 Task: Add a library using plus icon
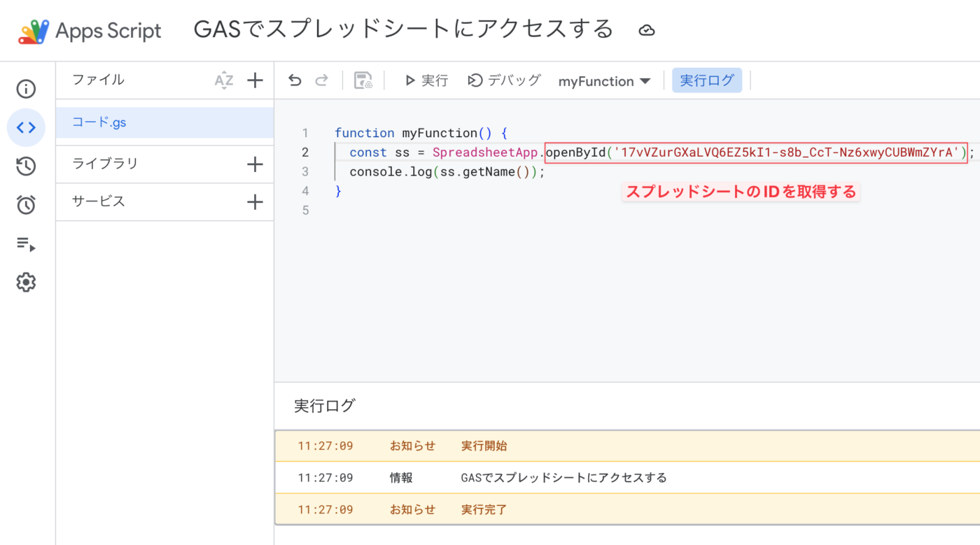tap(255, 164)
